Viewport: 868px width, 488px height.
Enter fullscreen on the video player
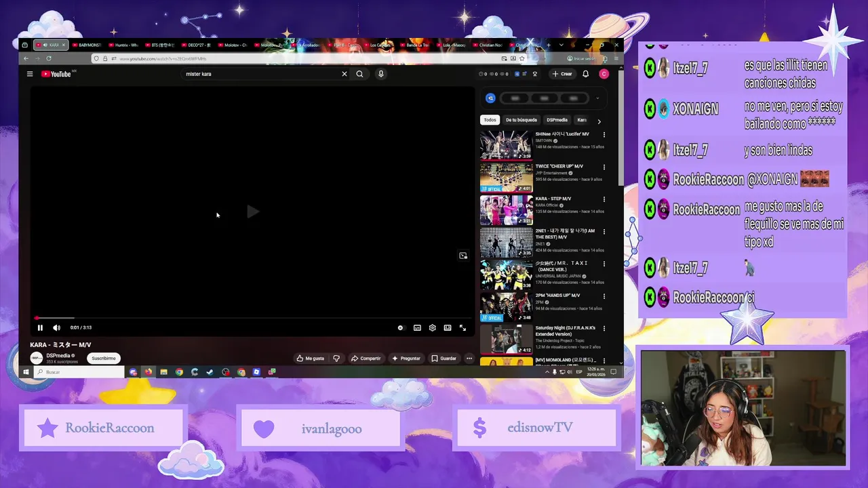tap(462, 327)
